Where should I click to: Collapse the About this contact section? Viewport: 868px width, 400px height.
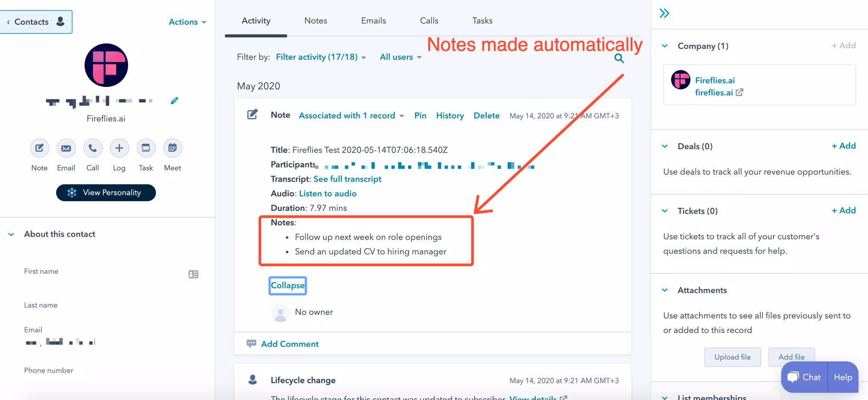[x=11, y=234]
